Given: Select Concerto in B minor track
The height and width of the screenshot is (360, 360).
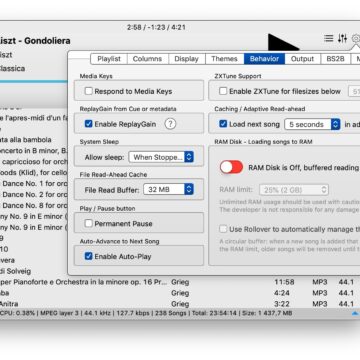Looking at the screenshot, I should point(34,151).
